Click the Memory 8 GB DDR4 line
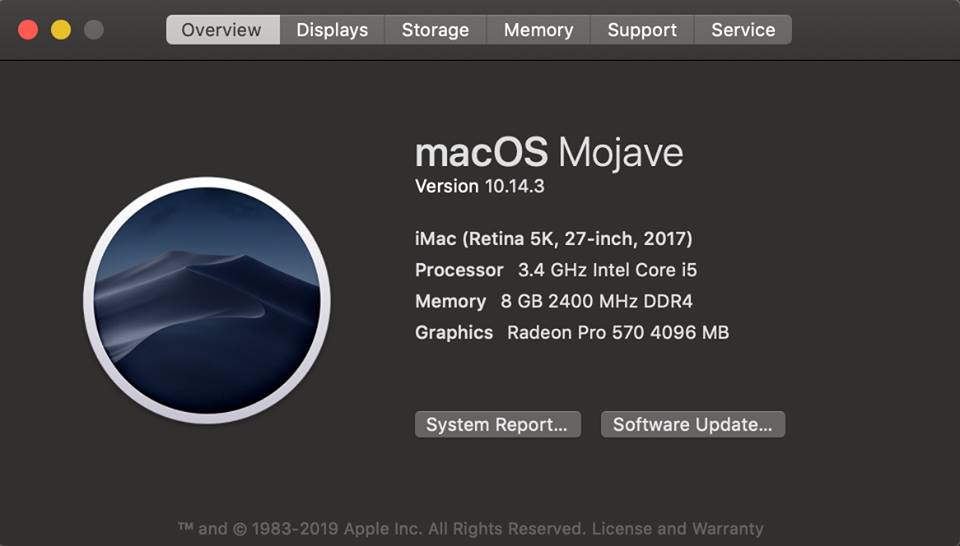Screen dimensions: 960x546 tap(554, 301)
